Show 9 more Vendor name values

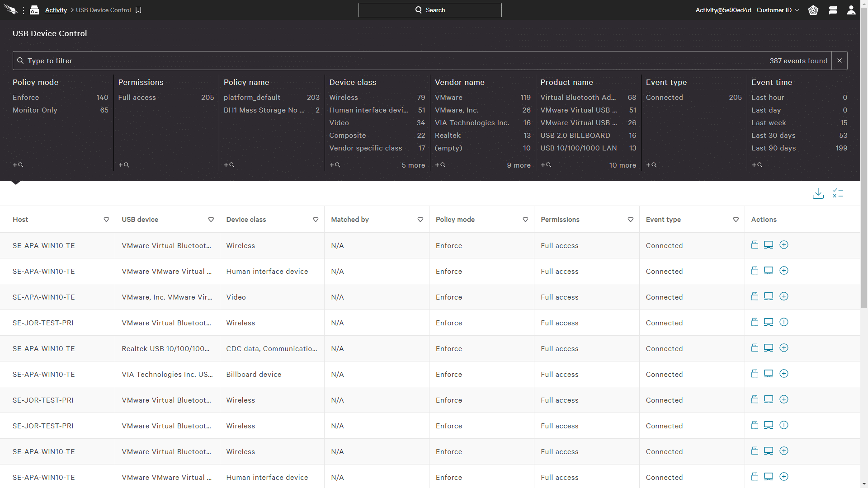[x=519, y=165]
